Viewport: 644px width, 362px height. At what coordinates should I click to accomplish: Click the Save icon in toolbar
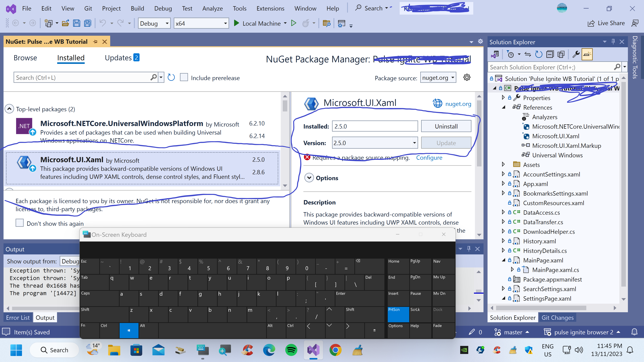pos(76,23)
